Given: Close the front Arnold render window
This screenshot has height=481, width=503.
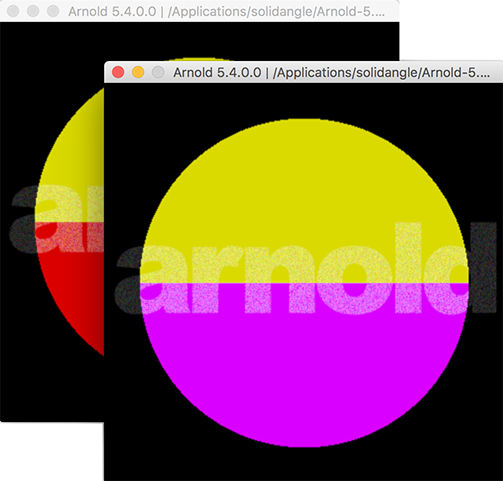Looking at the screenshot, I should 118,72.
